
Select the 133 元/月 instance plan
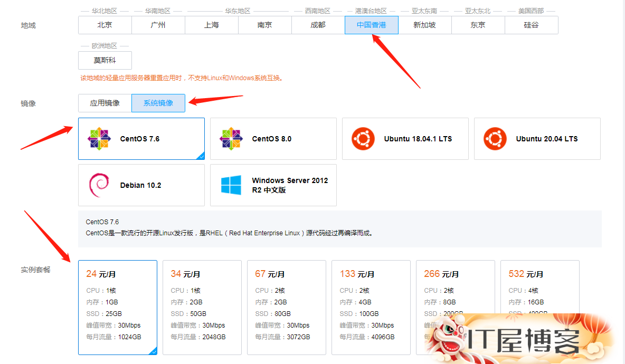371,308
